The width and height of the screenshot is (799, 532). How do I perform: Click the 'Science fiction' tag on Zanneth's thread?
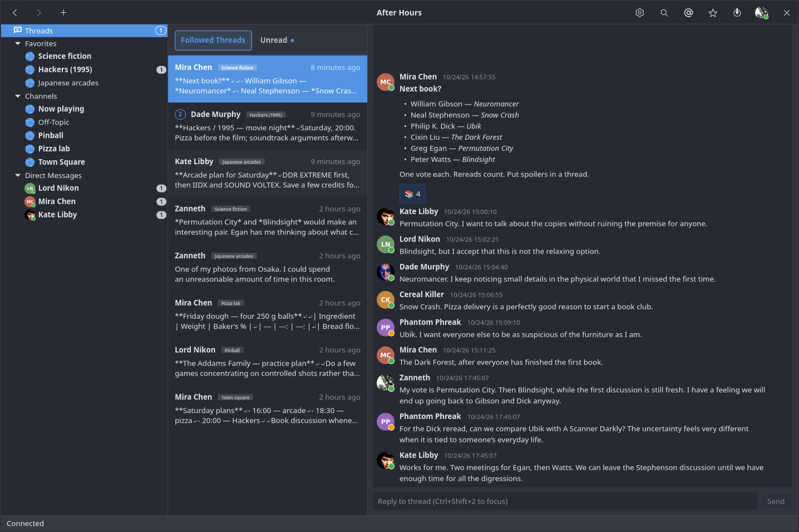coord(231,209)
